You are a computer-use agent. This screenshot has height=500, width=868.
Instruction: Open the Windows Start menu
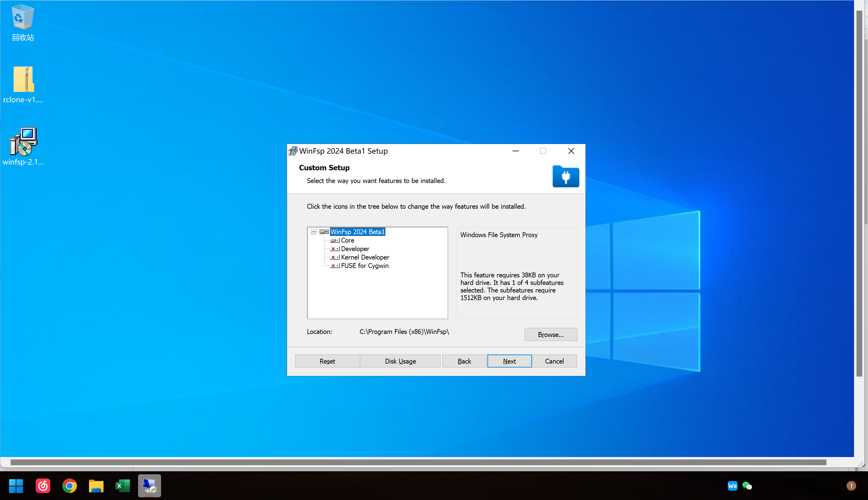pyautogui.click(x=16, y=485)
